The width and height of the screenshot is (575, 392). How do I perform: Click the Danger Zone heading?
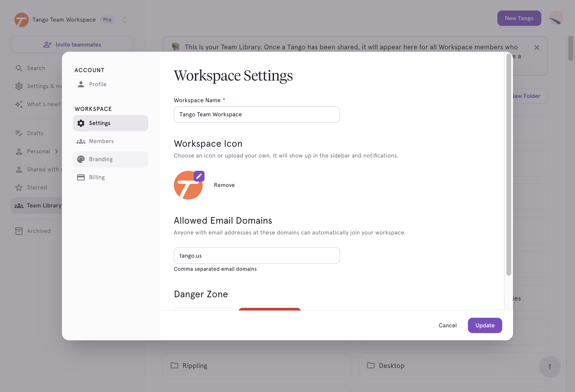tap(201, 294)
